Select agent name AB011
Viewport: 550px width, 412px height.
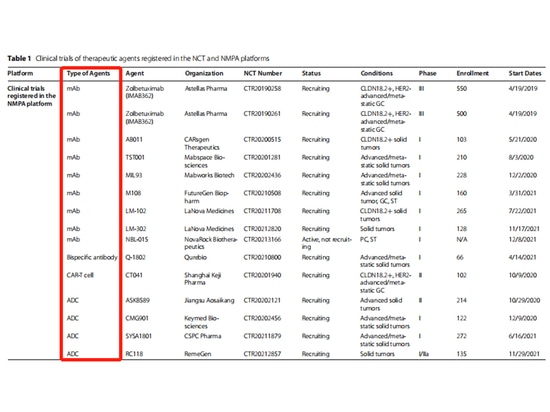(134, 140)
